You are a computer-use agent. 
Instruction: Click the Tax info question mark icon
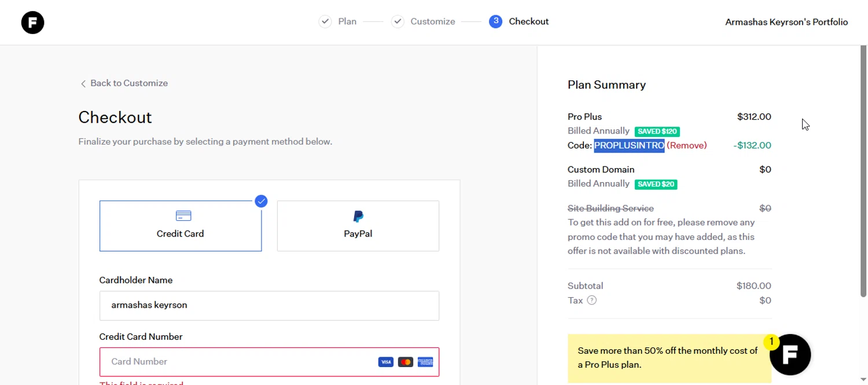[x=591, y=300]
